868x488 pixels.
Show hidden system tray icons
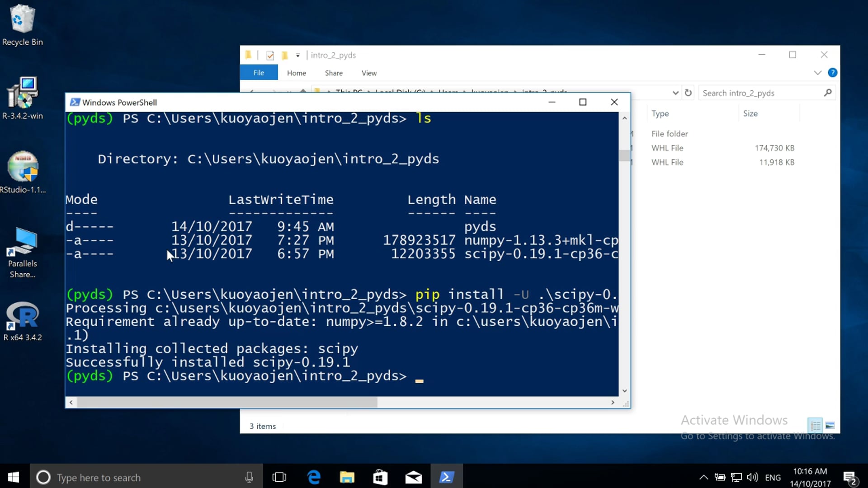[x=703, y=477]
